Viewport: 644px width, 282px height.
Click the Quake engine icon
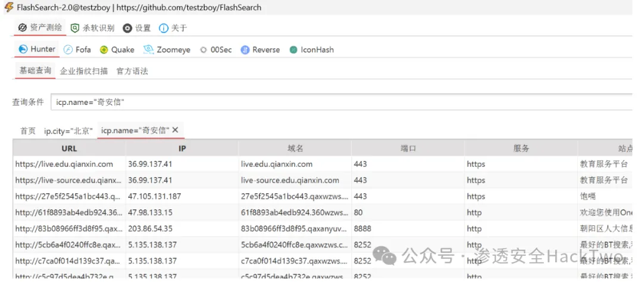104,50
